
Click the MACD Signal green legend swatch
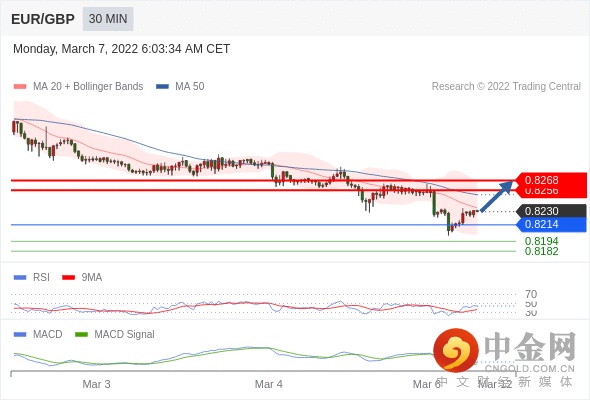click(x=81, y=335)
